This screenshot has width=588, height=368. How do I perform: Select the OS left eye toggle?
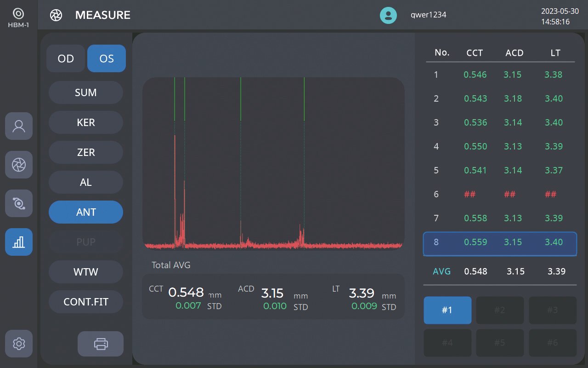[107, 58]
